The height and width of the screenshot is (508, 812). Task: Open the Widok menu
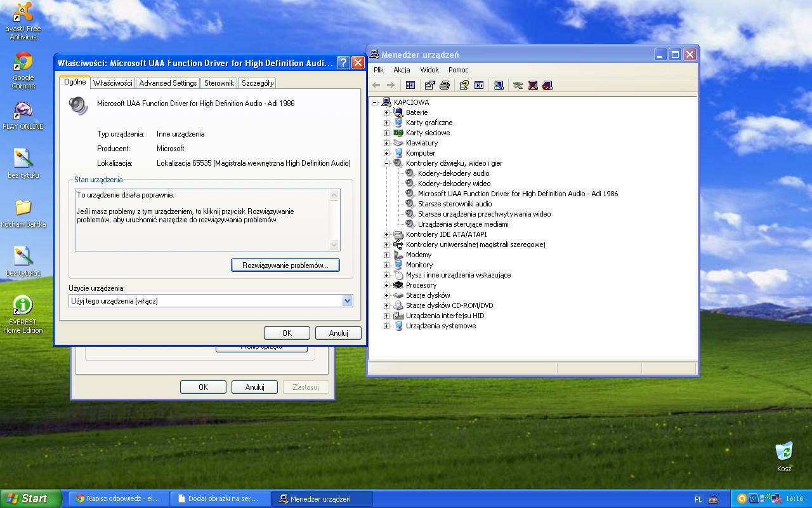429,70
